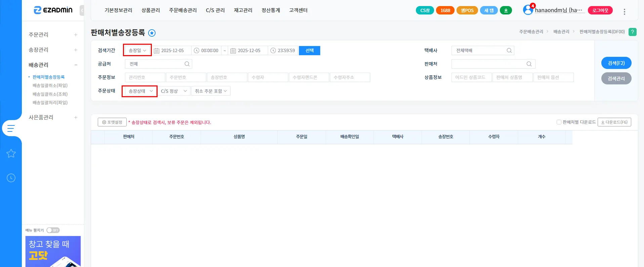Open the 정산통계 top menu
This screenshot has width=644, height=267.
(271, 10)
